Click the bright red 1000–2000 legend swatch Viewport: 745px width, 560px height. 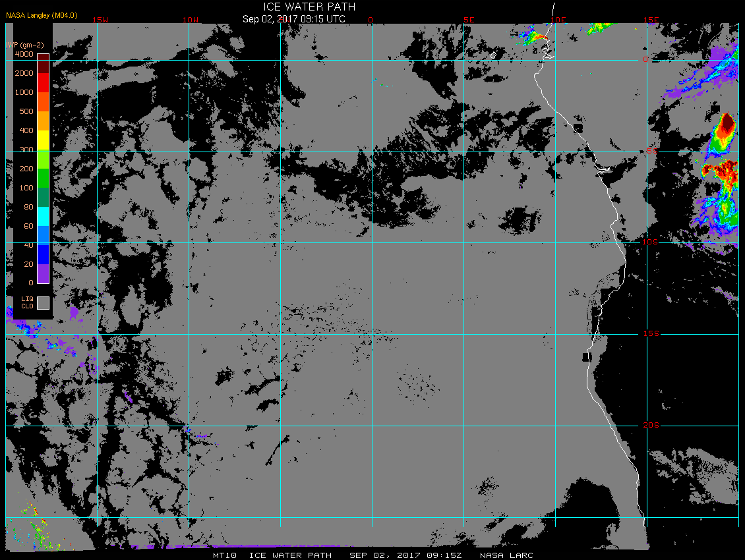click(44, 82)
